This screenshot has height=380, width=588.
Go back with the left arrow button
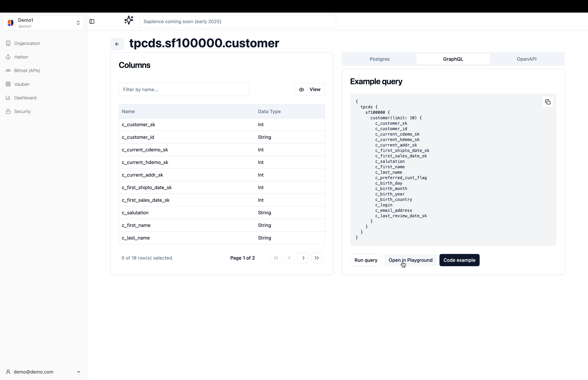(x=117, y=44)
